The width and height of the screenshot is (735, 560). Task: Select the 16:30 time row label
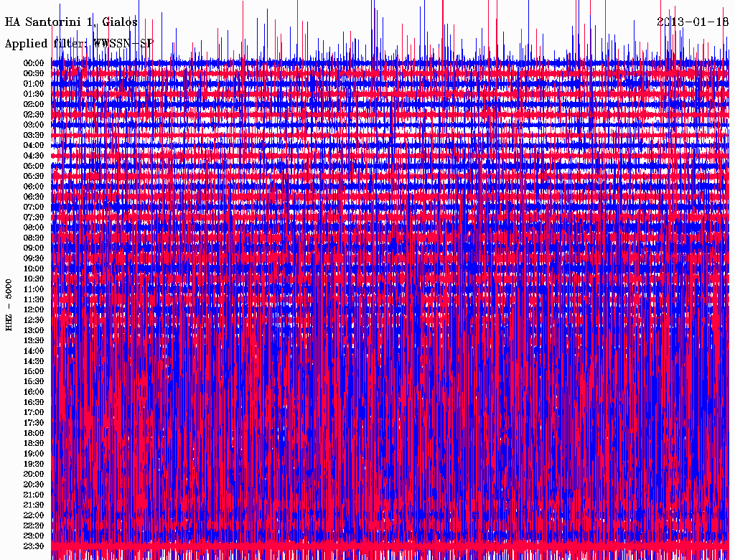pyautogui.click(x=34, y=403)
